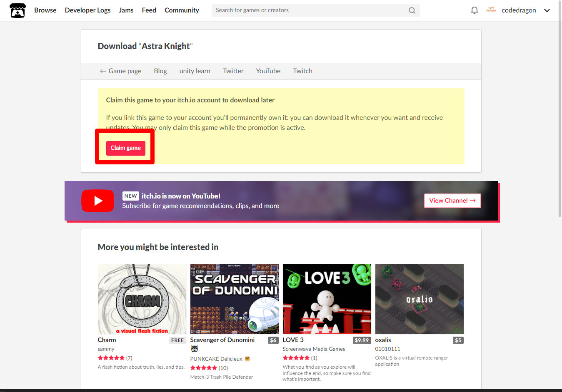Click the $5 price on oxalis

458,340
